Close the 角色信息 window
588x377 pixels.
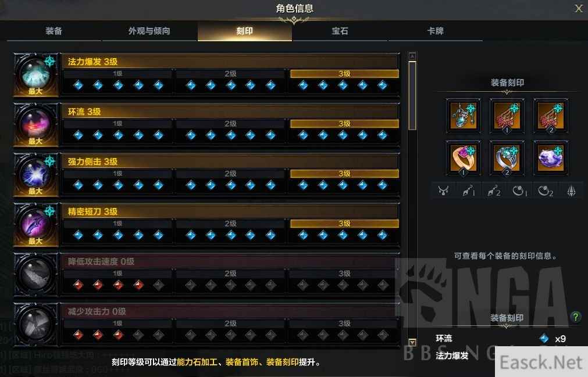pyautogui.click(x=578, y=8)
